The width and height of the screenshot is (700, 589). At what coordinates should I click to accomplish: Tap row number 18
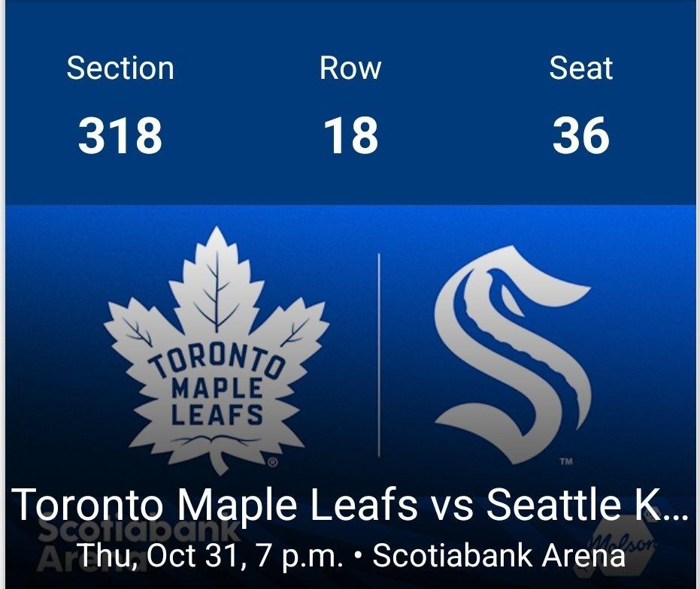(350, 136)
